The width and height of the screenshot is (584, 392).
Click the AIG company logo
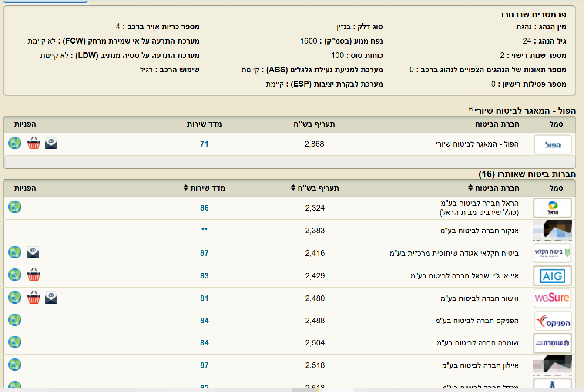click(552, 276)
